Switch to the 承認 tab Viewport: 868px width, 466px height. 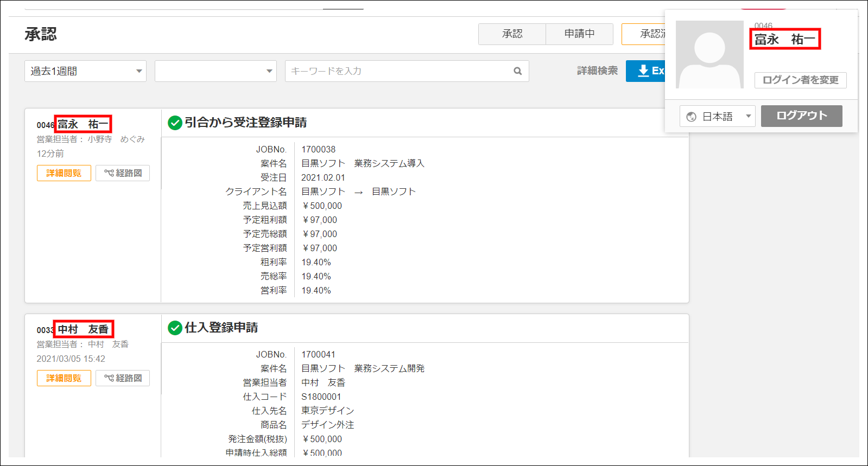pyautogui.click(x=512, y=34)
